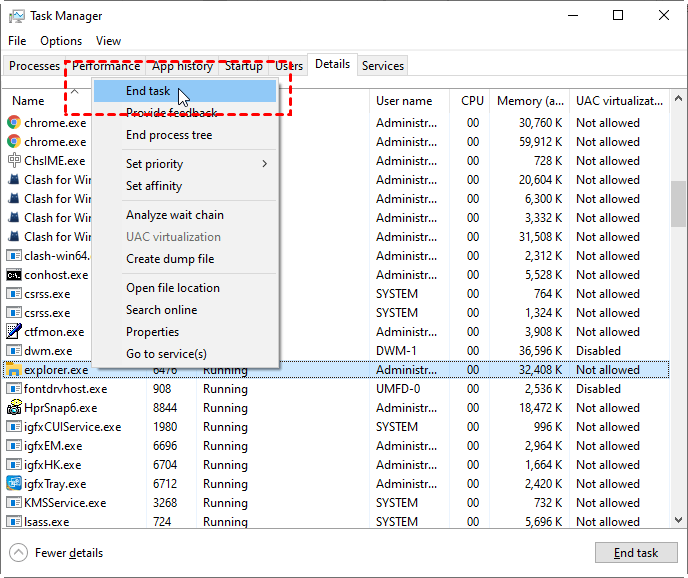The image size is (688, 578).
Task: Select End process tree menu entry
Action: coord(169,135)
